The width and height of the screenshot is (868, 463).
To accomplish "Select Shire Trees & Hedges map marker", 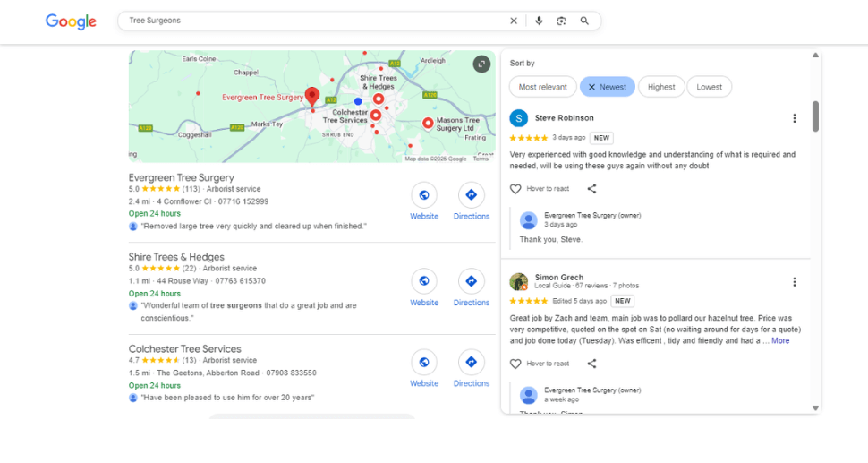I will point(379,99).
